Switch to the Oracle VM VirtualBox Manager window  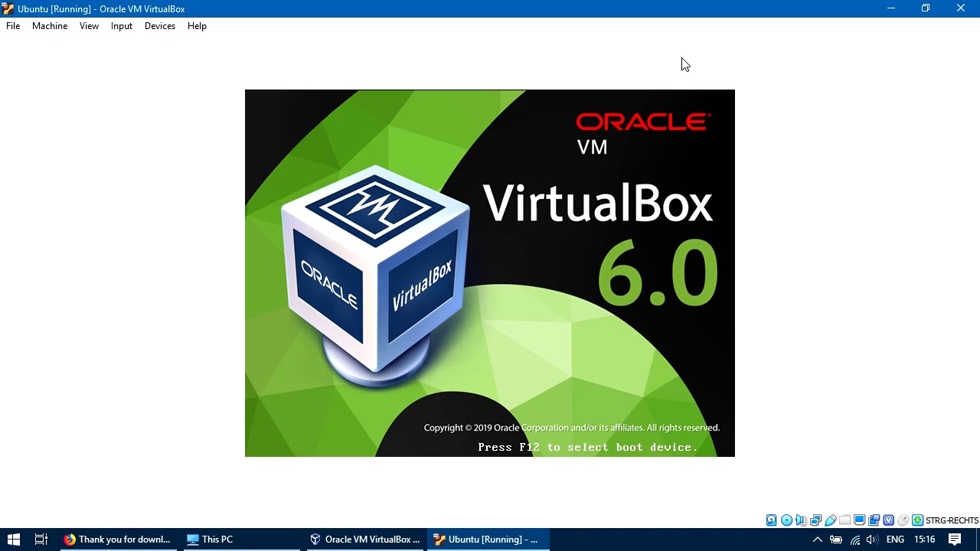365,540
